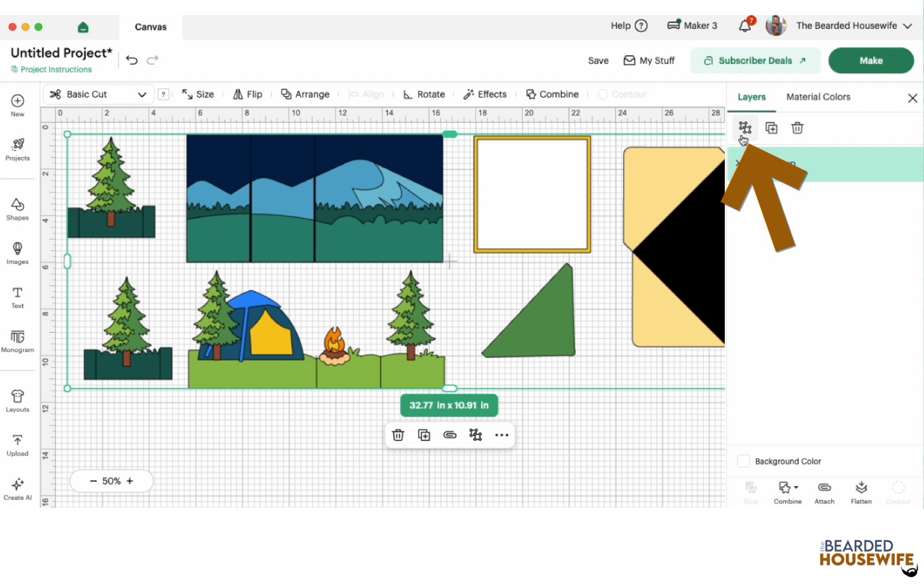Open the Create AI tool
The height and width of the screenshot is (587, 924).
pos(17,489)
